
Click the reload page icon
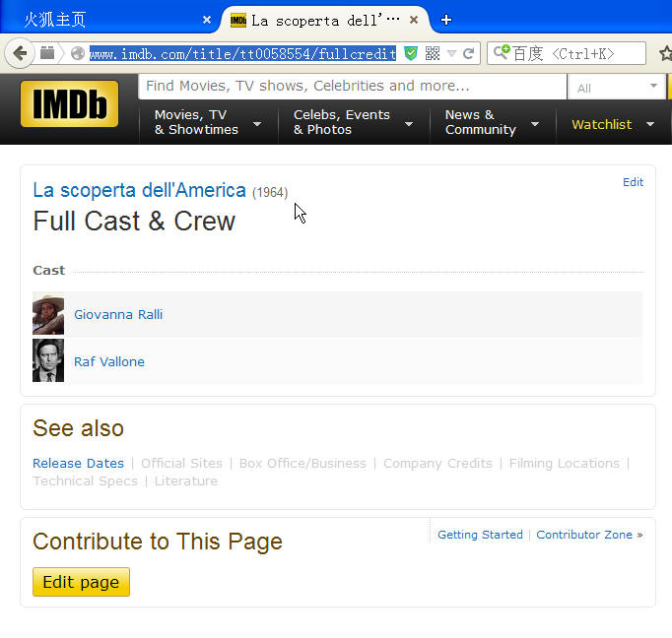click(x=468, y=53)
